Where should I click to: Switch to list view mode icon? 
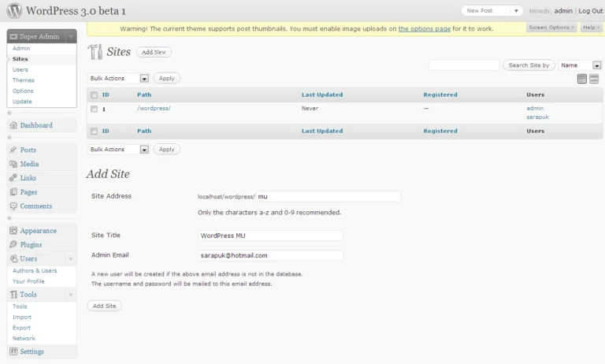click(x=582, y=79)
